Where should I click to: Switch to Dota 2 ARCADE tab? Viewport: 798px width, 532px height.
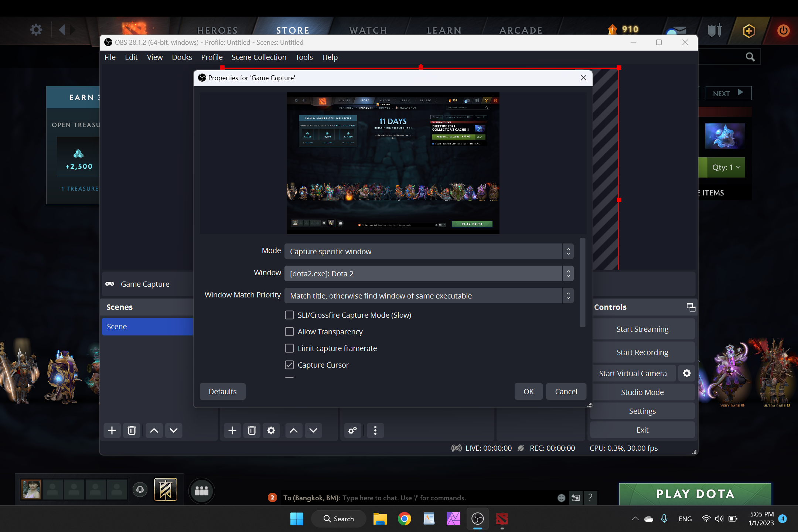pos(521,30)
